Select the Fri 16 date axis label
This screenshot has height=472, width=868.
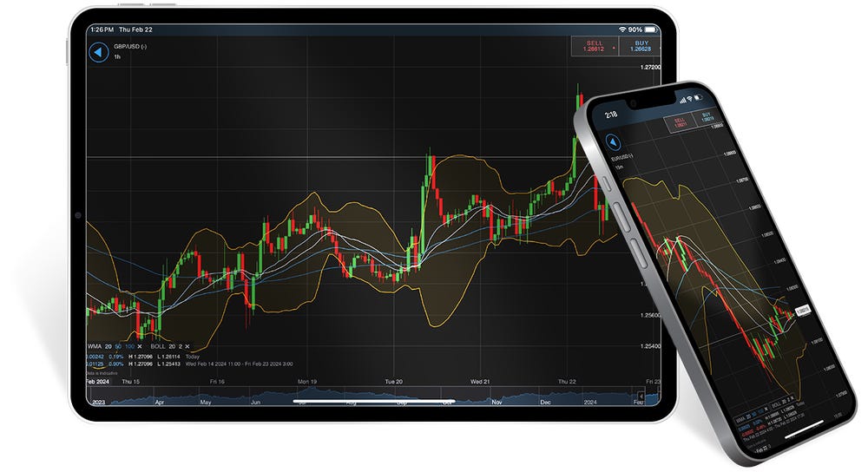[217, 382]
